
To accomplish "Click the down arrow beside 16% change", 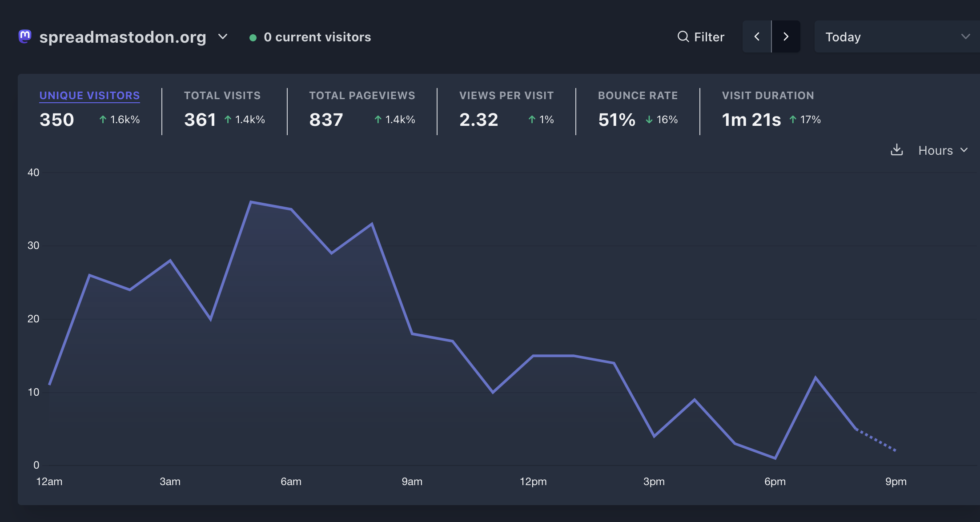I will coord(649,120).
